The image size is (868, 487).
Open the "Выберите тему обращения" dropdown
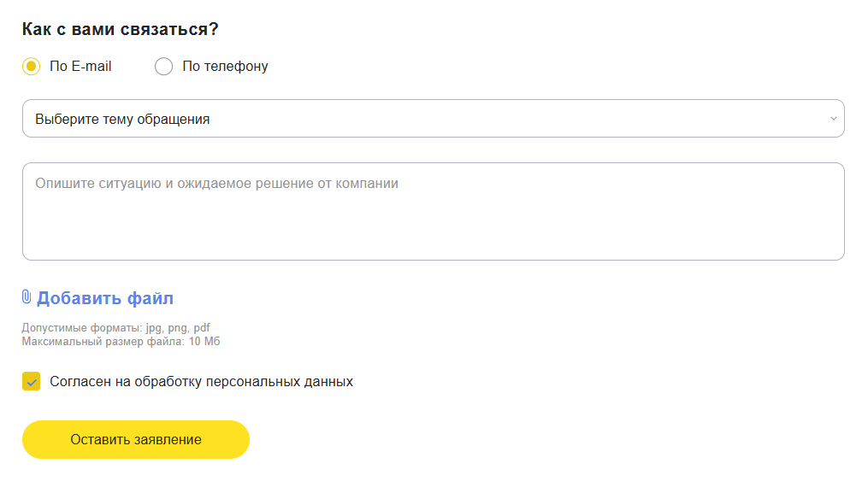[433, 119]
